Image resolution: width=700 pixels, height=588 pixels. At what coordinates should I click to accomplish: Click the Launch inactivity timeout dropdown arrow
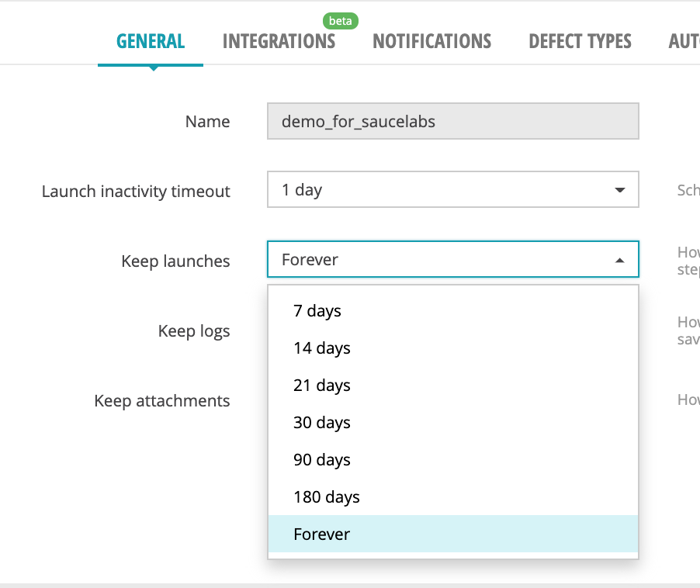[x=619, y=189]
